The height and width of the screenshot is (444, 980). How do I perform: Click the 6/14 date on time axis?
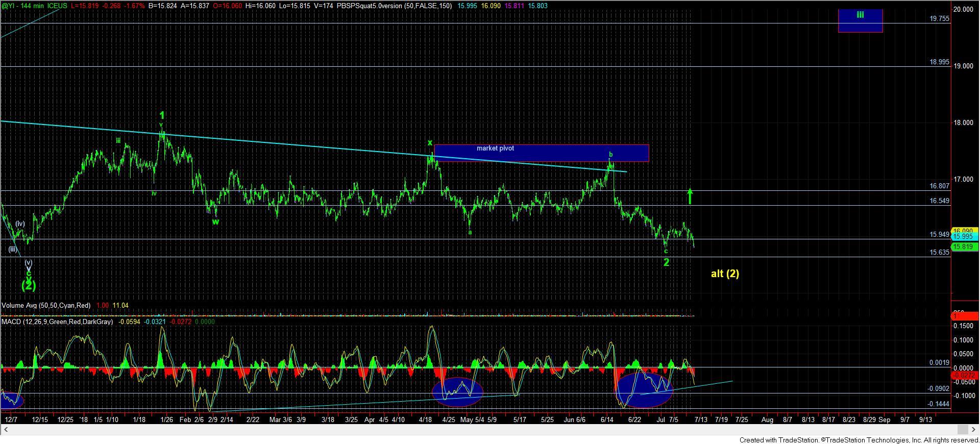point(607,420)
